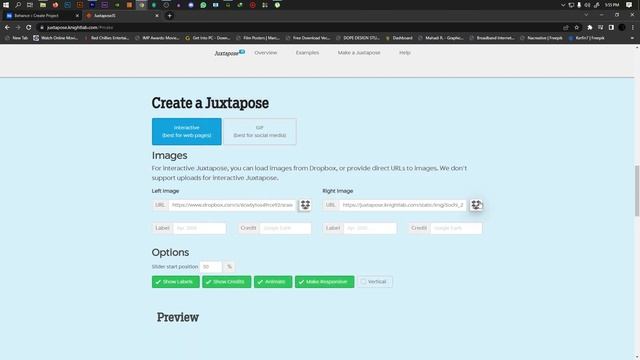Switch to the JuxtaposeJS tab
The image size is (640, 360).
[x=122, y=16]
